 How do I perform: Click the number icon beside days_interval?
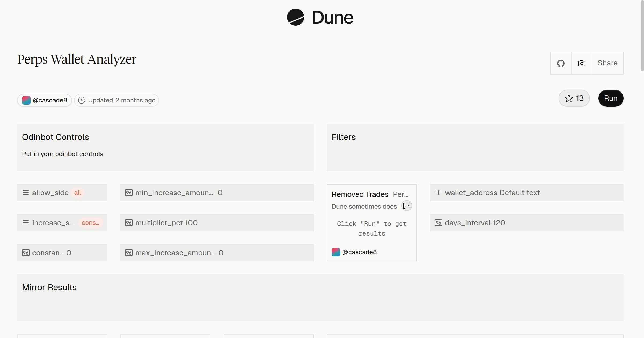[x=438, y=223]
